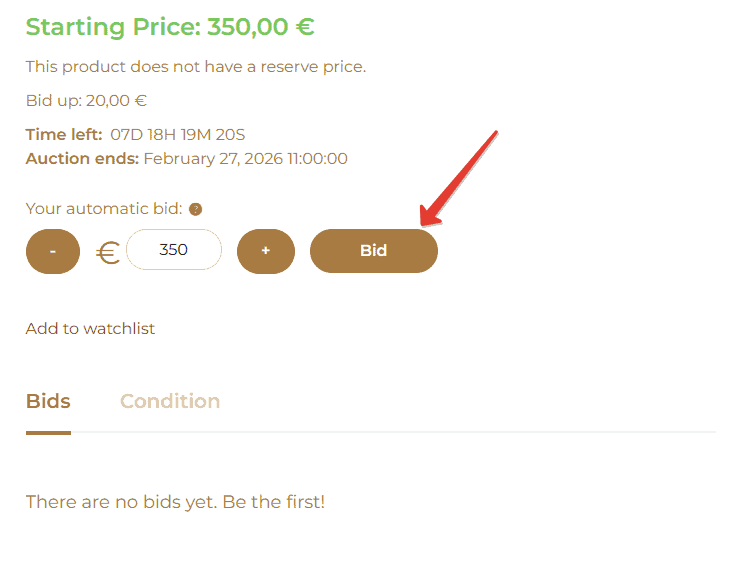
Task: Click the Bid up 20,00 € text
Action: (86, 100)
